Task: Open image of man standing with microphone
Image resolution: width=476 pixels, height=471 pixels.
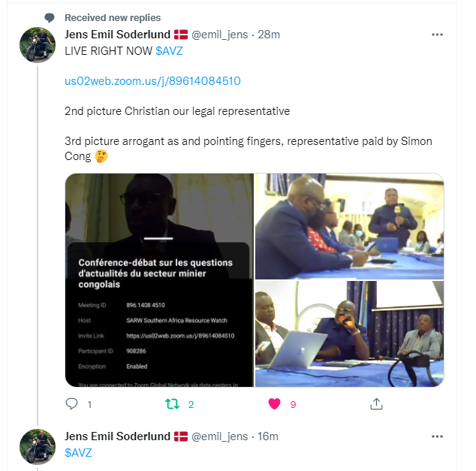Action: coord(349,226)
